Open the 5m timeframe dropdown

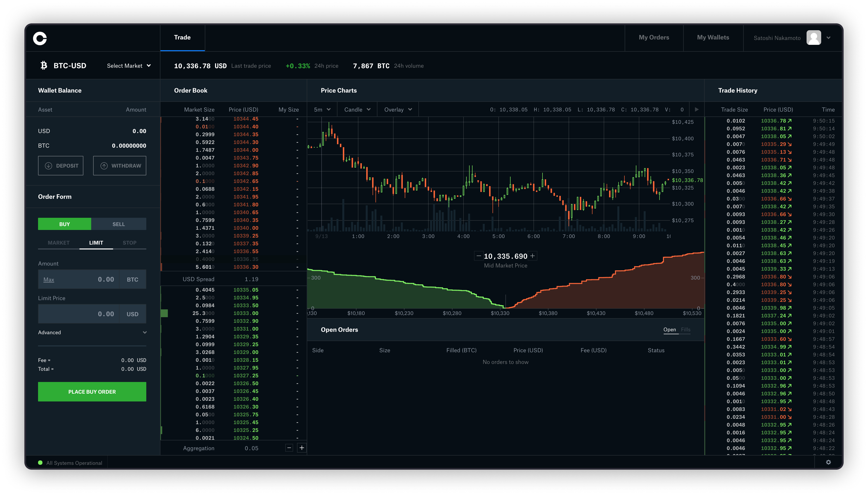pyautogui.click(x=322, y=110)
